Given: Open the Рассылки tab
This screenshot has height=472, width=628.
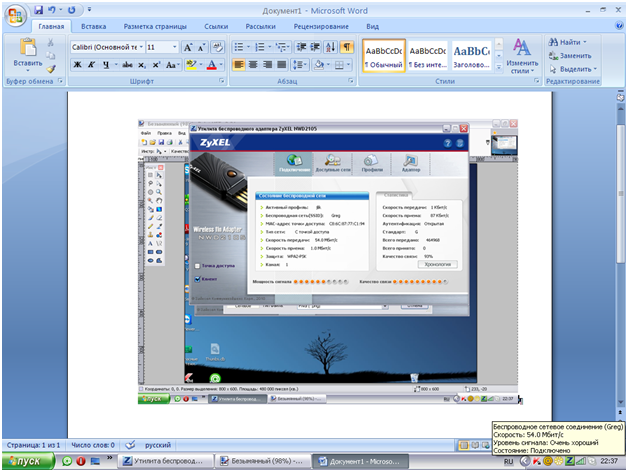Looking at the screenshot, I should coord(261,26).
